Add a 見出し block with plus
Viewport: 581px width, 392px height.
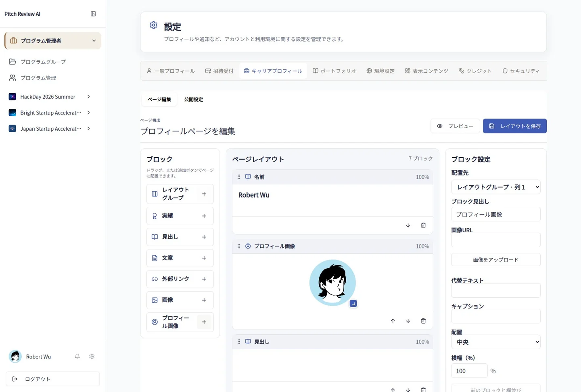click(x=204, y=237)
